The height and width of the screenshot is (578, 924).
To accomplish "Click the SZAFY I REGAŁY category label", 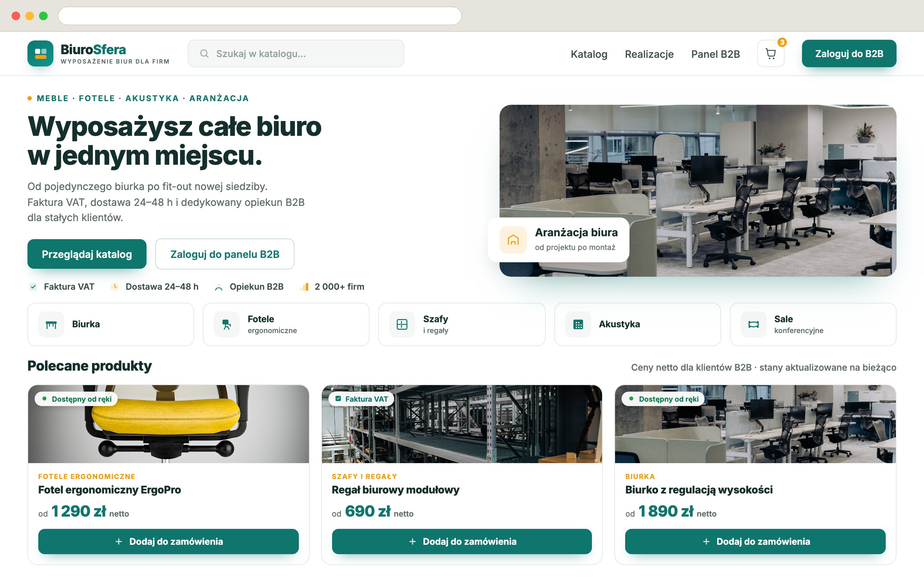I will (364, 476).
